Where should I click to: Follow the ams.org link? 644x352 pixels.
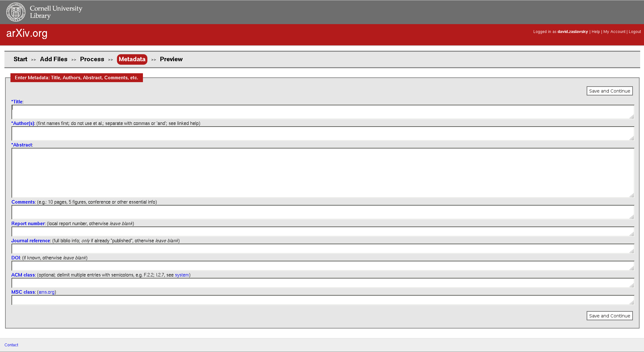(47, 292)
